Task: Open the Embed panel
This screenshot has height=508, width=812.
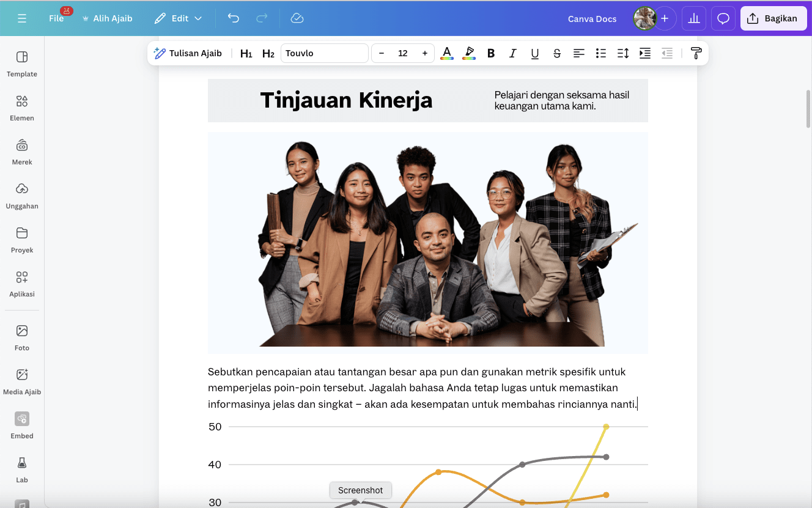Action: [x=22, y=425]
